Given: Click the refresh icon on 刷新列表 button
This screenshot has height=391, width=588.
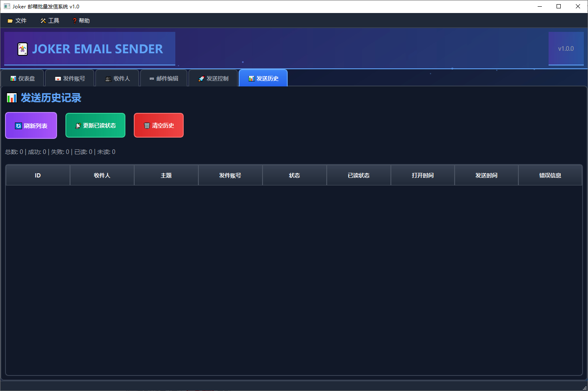Looking at the screenshot, I should click(x=18, y=126).
